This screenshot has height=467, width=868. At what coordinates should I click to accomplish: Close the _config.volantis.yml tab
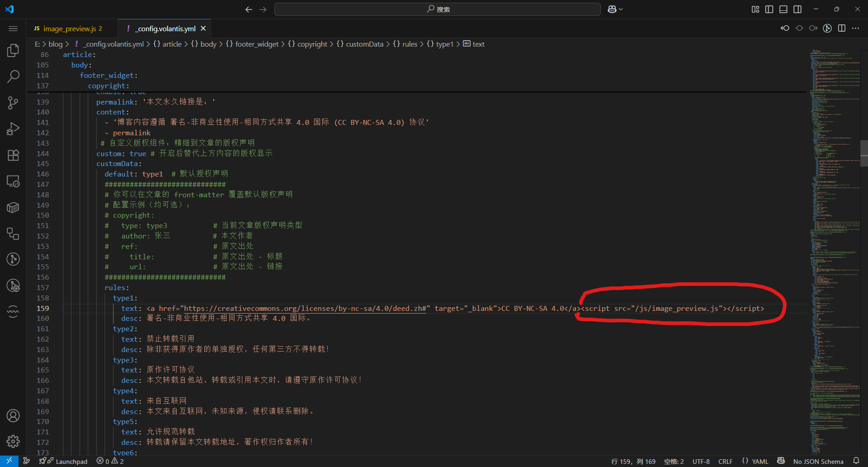pos(203,29)
